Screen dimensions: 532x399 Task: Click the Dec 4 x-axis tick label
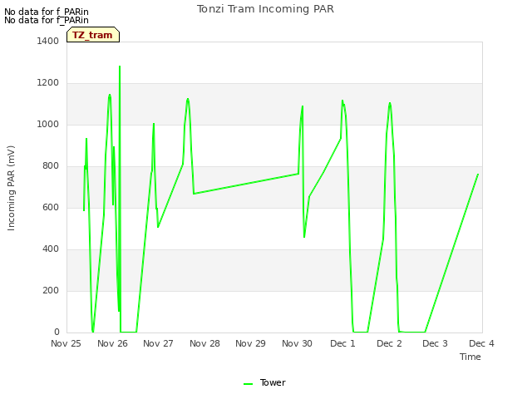pyautogui.click(x=481, y=343)
